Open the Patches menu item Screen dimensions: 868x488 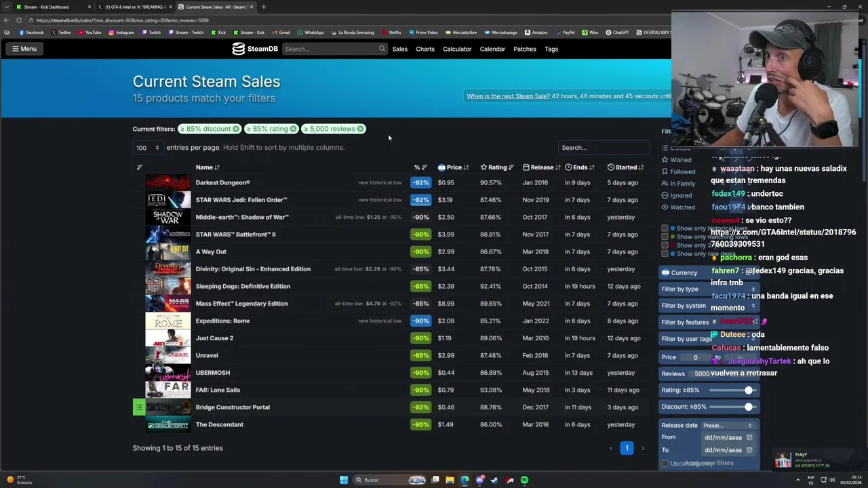pyautogui.click(x=525, y=49)
